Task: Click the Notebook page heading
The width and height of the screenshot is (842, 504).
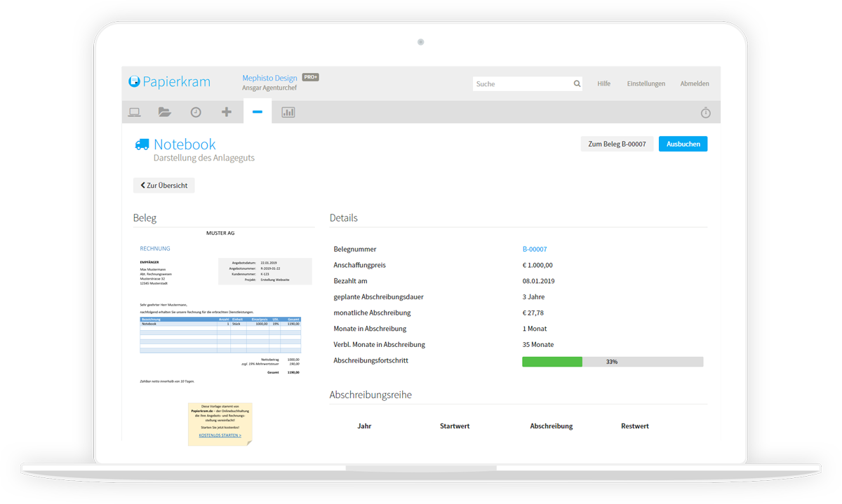Action: [185, 144]
